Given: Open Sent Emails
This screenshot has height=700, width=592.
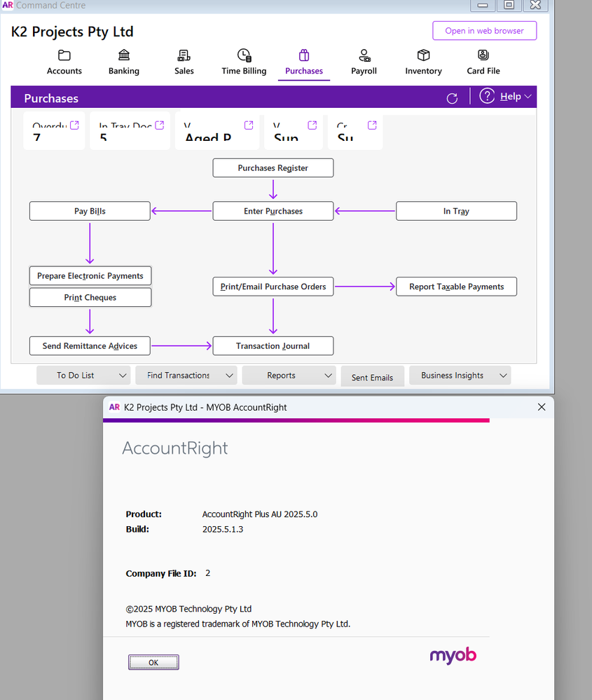Looking at the screenshot, I should (x=372, y=377).
